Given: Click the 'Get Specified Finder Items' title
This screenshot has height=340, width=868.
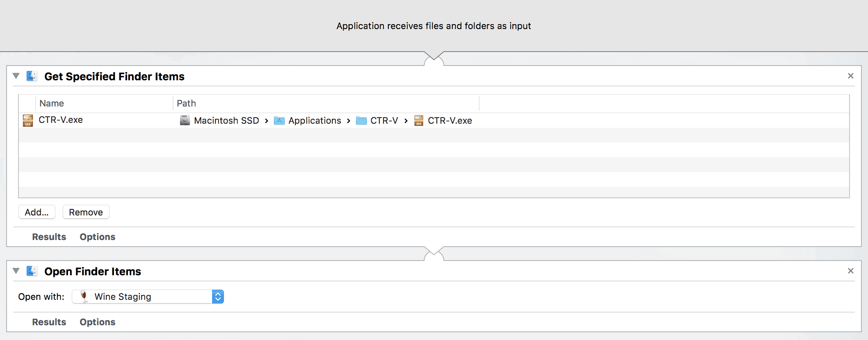Looking at the screenshot, I should pos(114,77).
